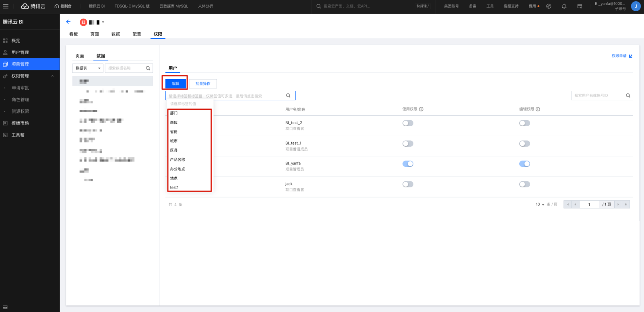This screenshot has width=644, height=312.
Task: Click the help circle icon in top bar
Action: tap(549, 6)
